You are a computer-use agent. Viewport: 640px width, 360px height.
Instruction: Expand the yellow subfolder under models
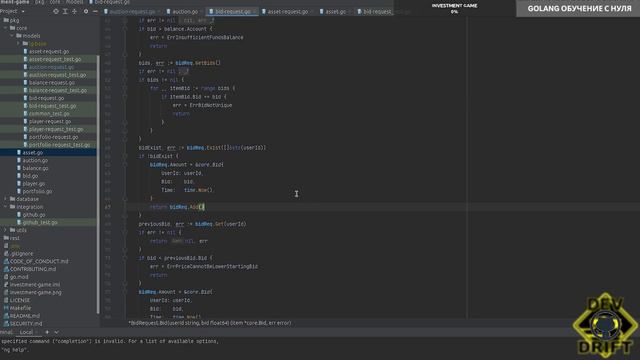pos(18,43)
